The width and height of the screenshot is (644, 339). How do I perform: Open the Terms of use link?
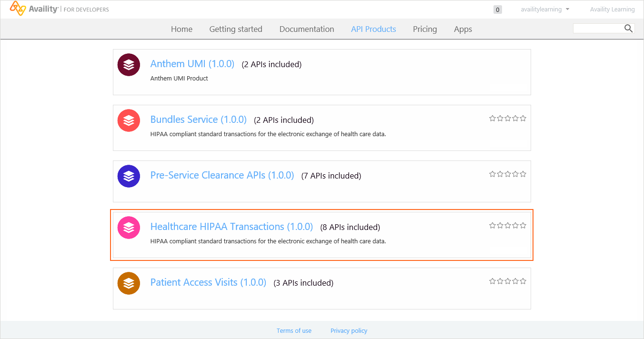click(294, 331)
